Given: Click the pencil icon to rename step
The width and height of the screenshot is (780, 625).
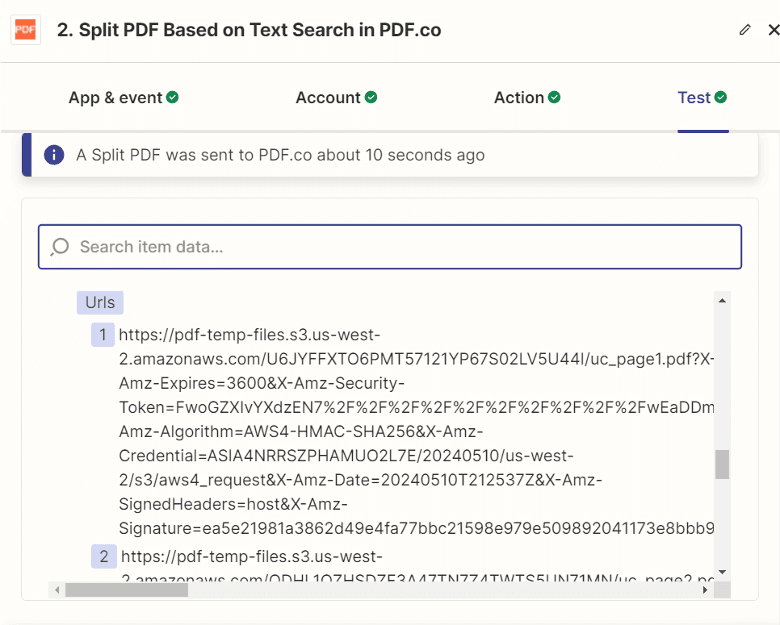Looking at the screenshot, I should click(x=744, y=30).
